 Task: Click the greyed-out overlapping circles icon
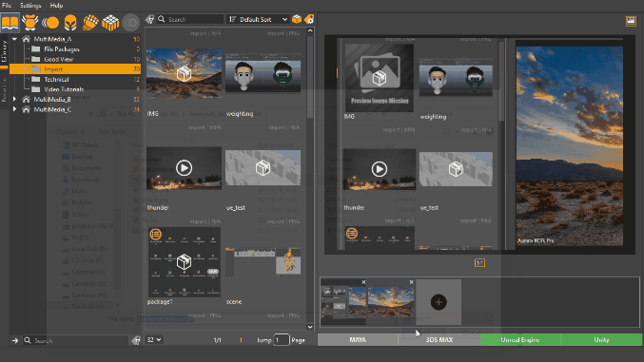click(131, 22)
